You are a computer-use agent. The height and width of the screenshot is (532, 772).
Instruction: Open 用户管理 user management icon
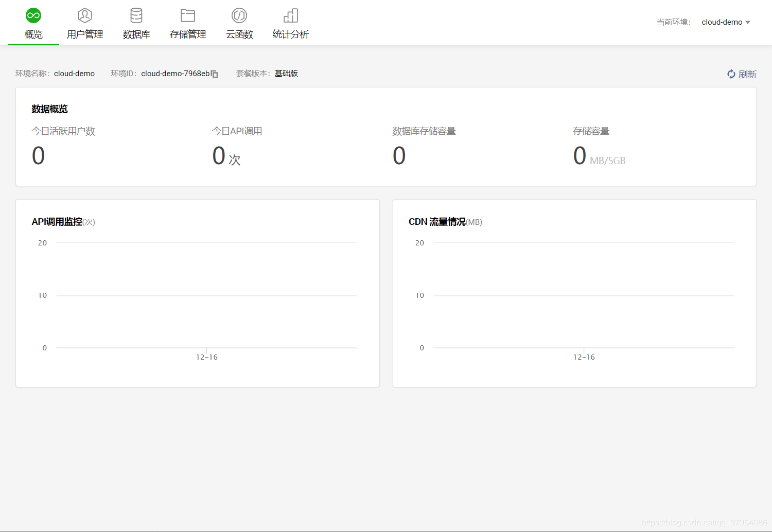click(x=85, y=15)
